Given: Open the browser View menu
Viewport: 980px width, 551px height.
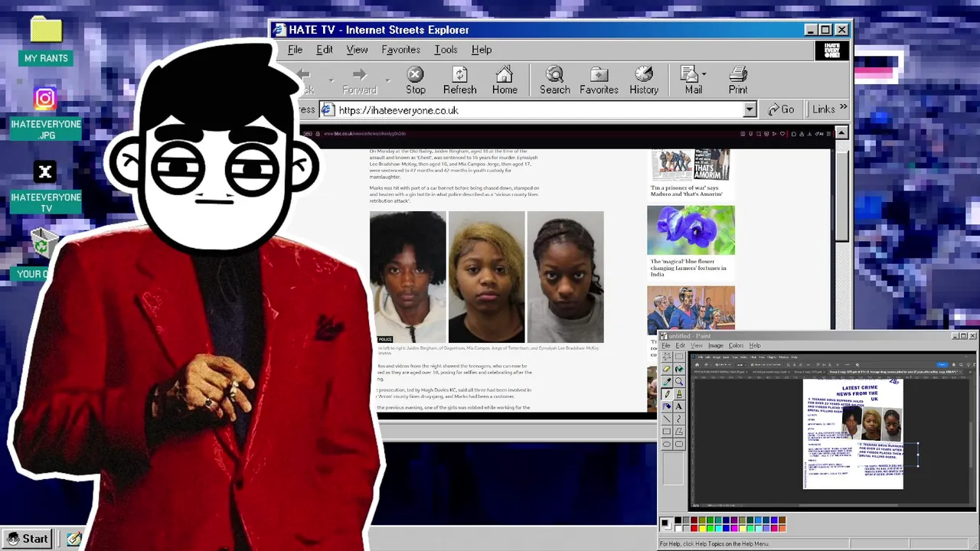Looking at the screenshot, I should (x=357, y=50).
